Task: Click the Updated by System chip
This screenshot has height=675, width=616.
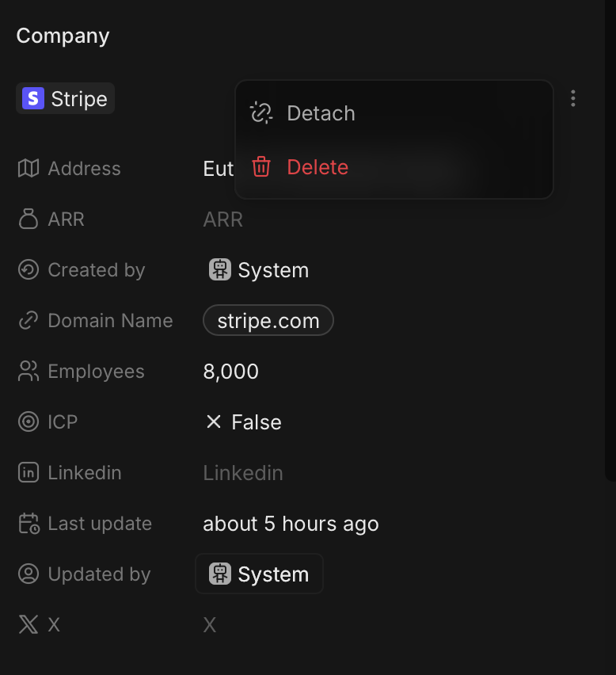Action: pyautogui.click(x=260, y=574)
